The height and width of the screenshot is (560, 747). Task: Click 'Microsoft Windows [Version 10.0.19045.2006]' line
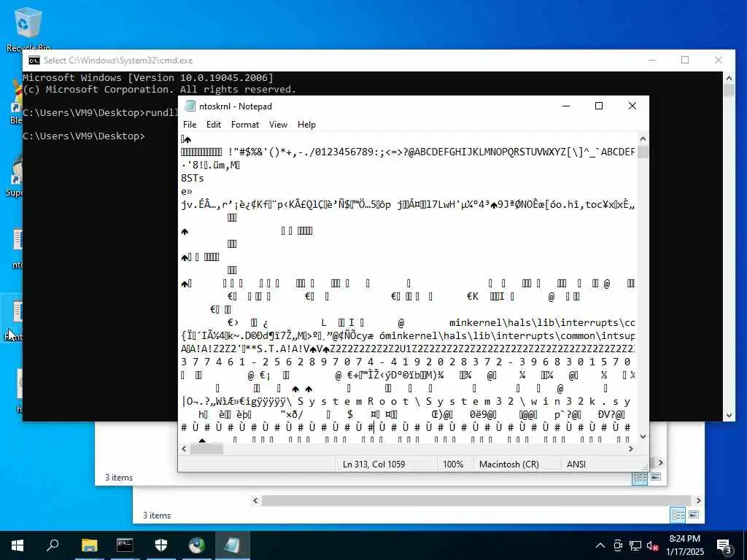point(148,77)
